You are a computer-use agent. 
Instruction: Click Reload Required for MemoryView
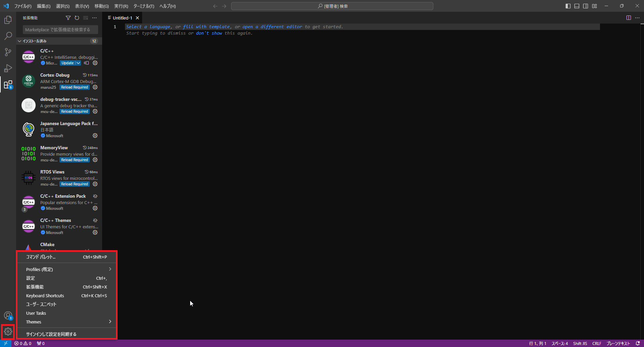point(75,160)
